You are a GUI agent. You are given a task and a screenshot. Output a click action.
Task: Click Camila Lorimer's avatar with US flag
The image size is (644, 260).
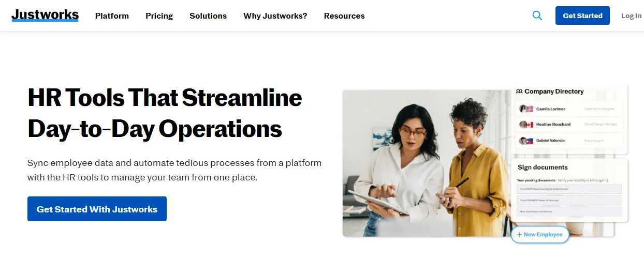click(x=526, y=109)
